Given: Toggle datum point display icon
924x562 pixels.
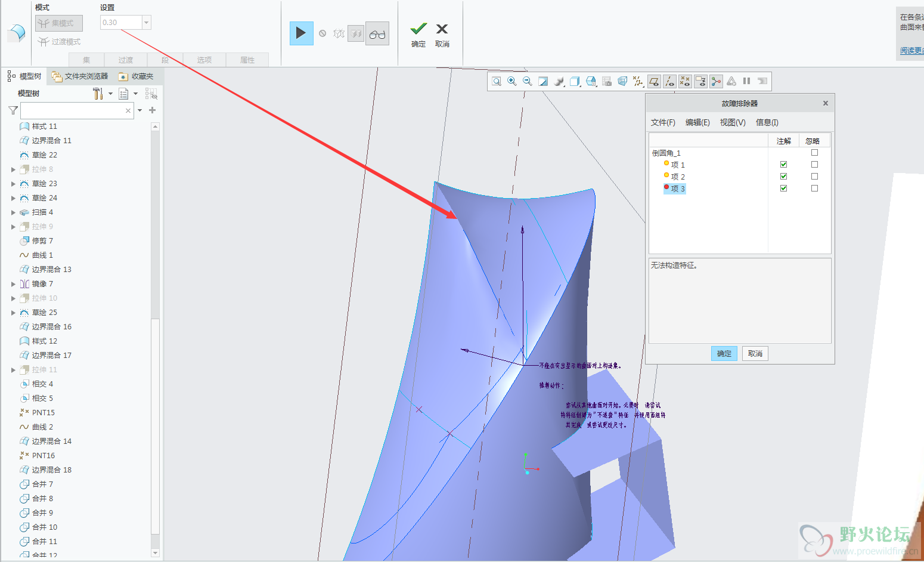Looking at the screenshot, I should click(x=685, y=82).
